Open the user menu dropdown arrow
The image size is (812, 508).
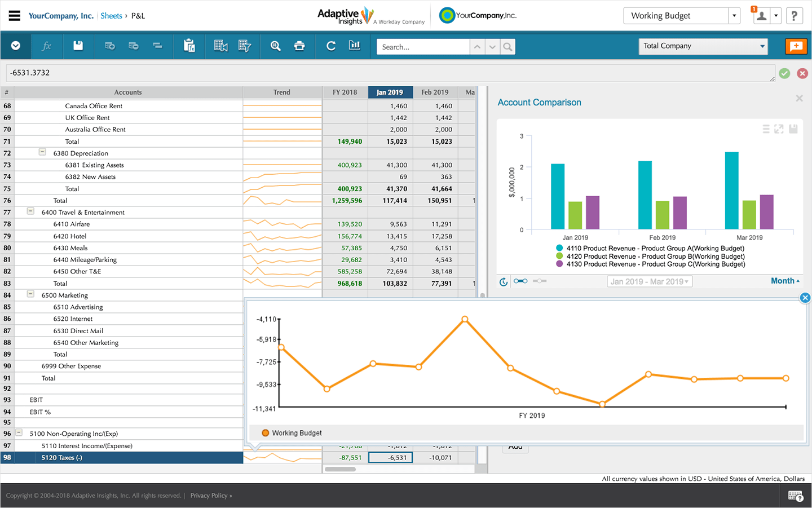776,16
